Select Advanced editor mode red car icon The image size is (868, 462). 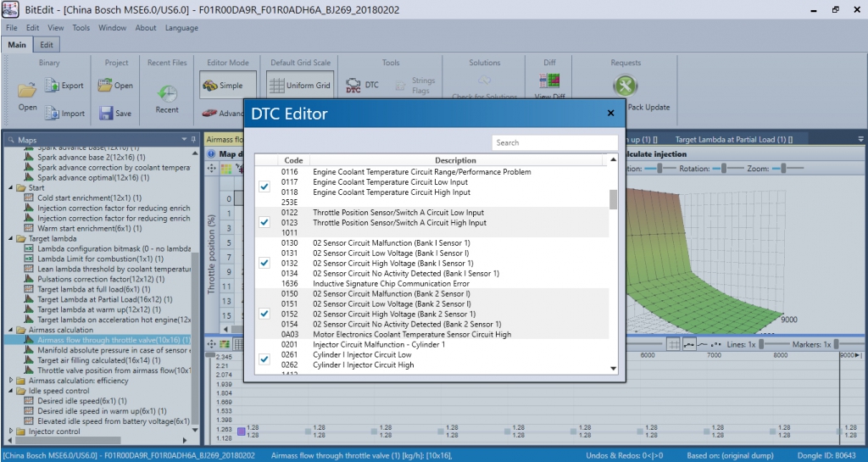[210, 113]
